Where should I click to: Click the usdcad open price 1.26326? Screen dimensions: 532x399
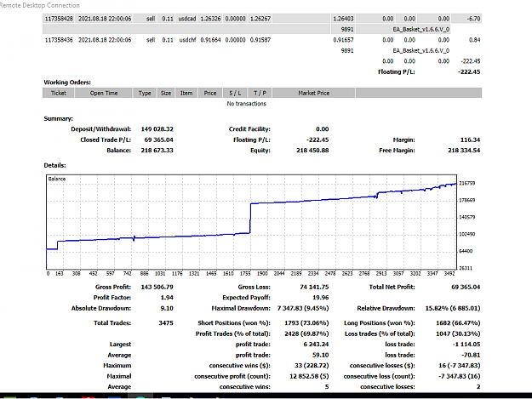click(x=210, y=19)
